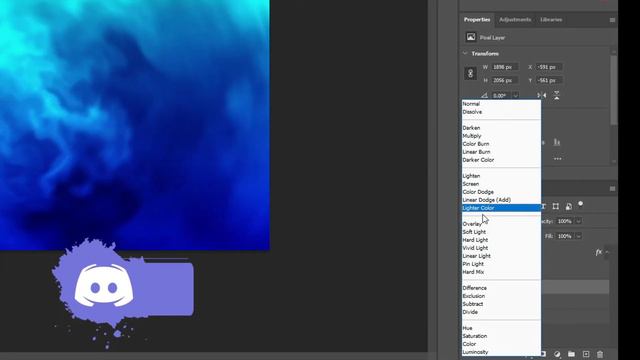Switch to the Properties tab
The width and height of the screenshot is (640, 360).
pos(477,20)
